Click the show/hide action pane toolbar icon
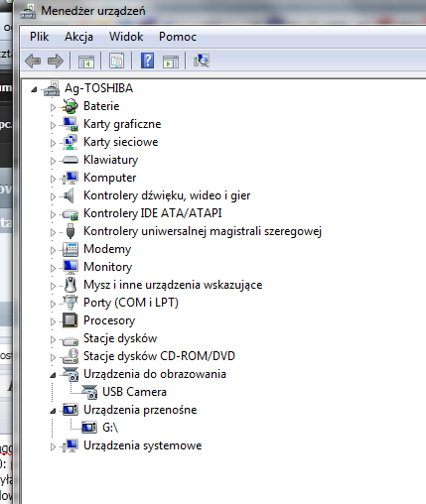The width and height of the screenshot is (426, 504). [171, 62]
